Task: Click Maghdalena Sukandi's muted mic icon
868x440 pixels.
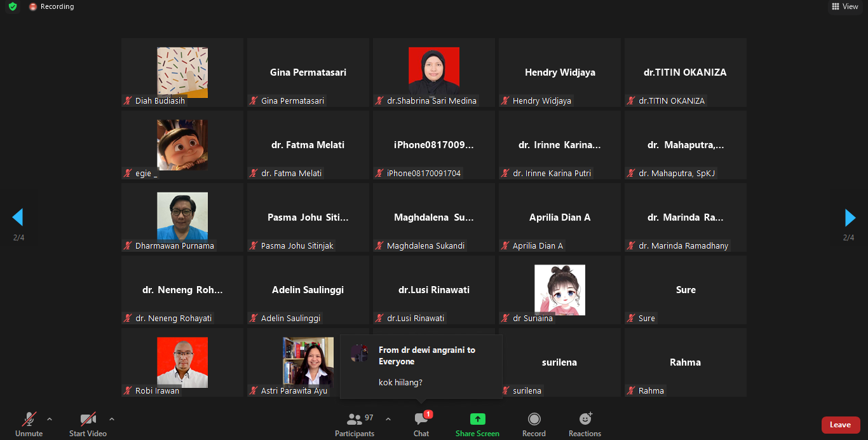Action: (380, 245)
